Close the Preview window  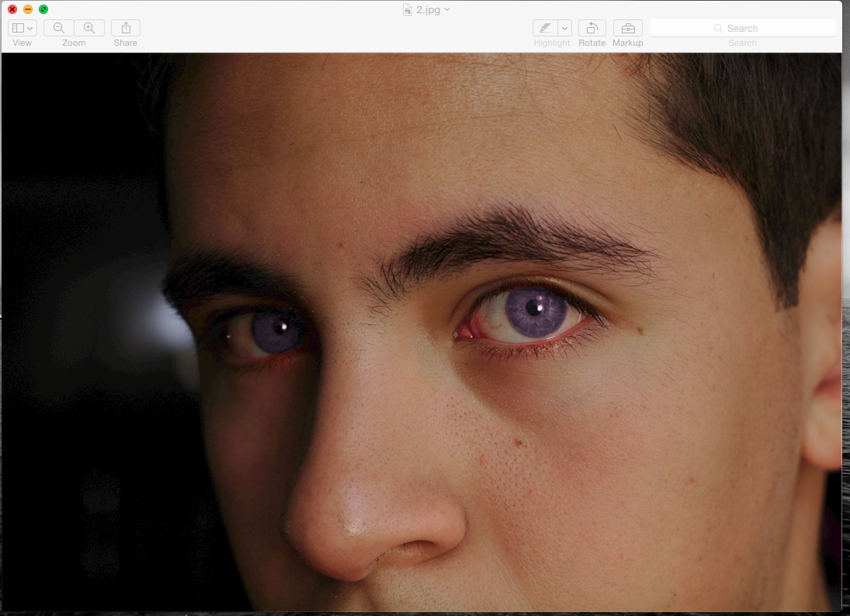tap(12, 9)
